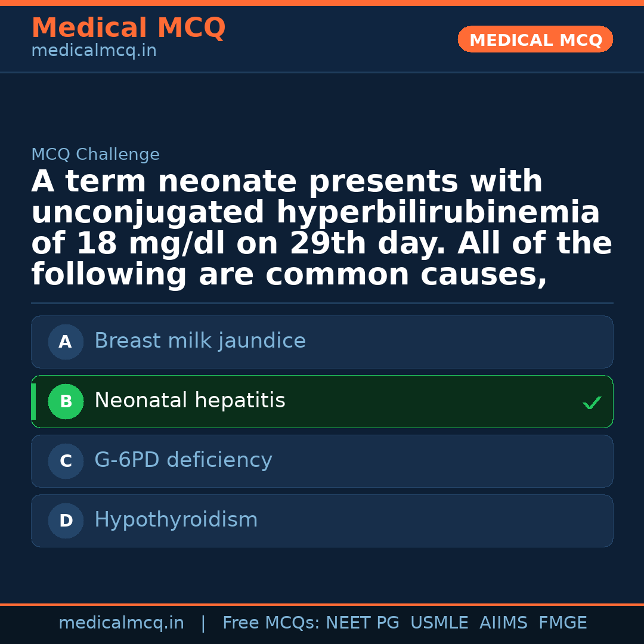Click FMGE in the footer
This screenshot has width=644, height=644.
pyautogui.click(x=562, y=623)
